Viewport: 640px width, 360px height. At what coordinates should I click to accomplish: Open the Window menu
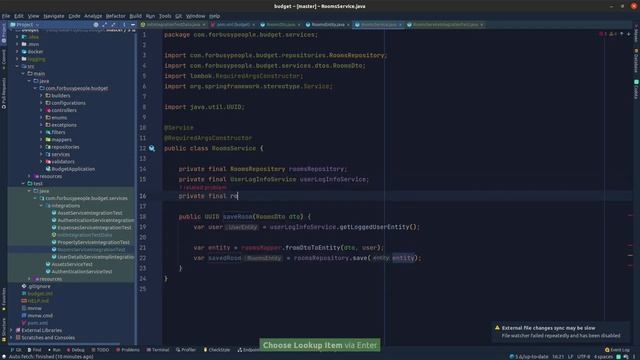tap(196, 16)
